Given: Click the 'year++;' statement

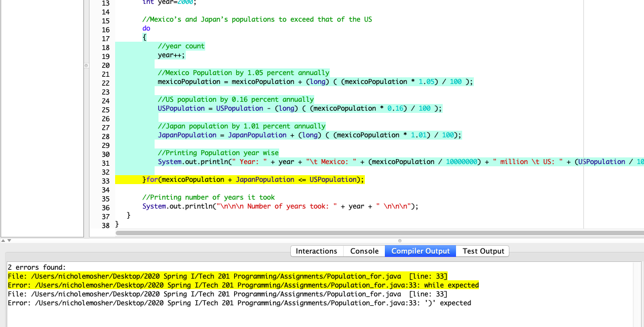Looking at the screenshot, I should [172, 55].
